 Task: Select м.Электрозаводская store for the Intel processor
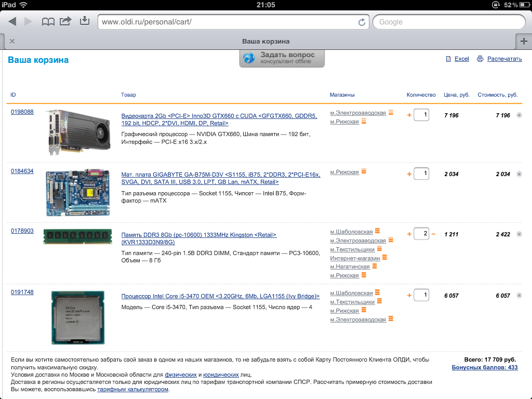coord(358,320)
